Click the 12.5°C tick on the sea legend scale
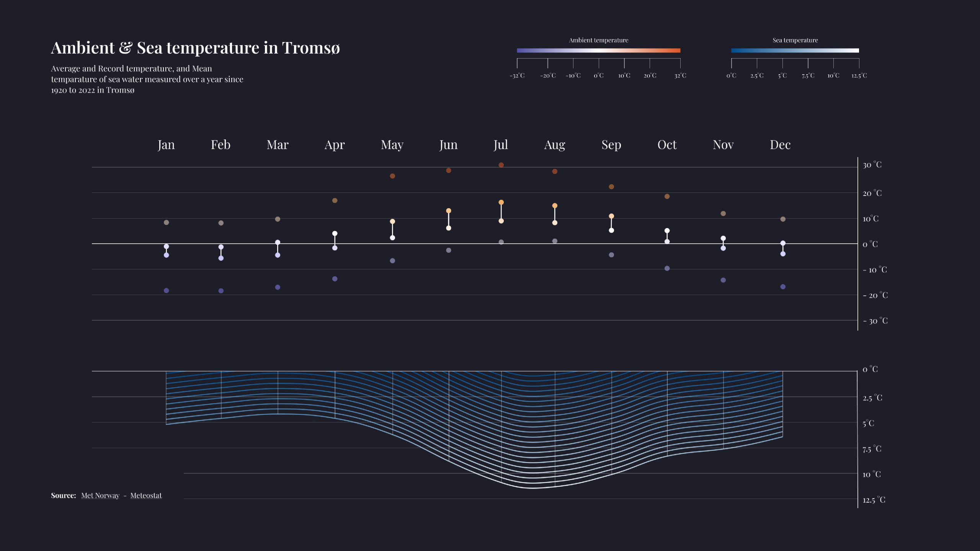The width and height of the screenshot is (980, 551). [x=858, y=75]
